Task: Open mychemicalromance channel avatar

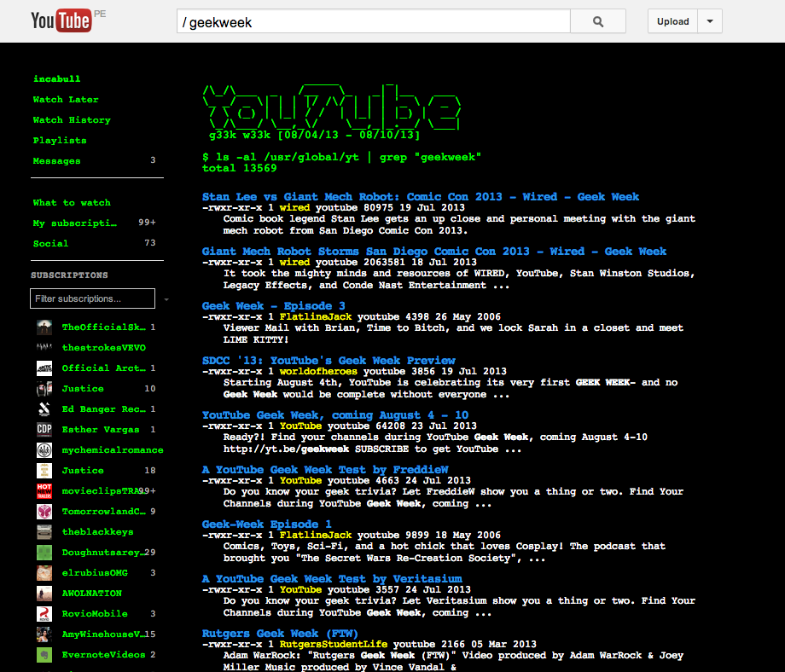Action: 44,450
